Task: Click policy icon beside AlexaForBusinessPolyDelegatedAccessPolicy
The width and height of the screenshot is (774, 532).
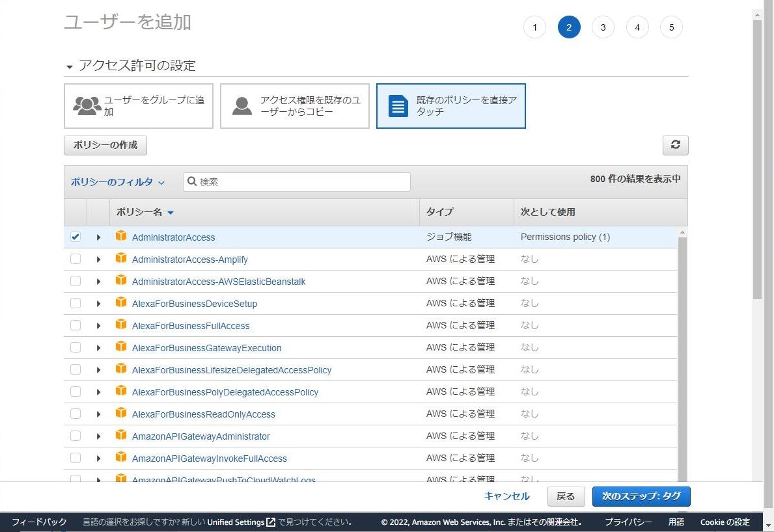Action: (121, 392)
